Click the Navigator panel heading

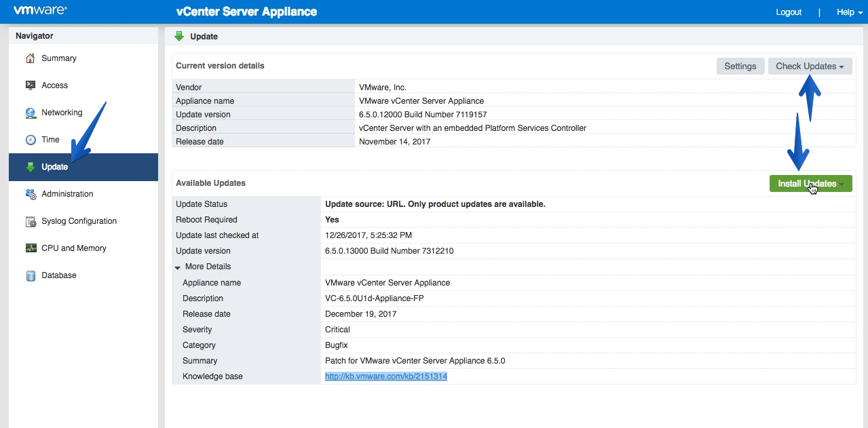[x=35, y=36]
